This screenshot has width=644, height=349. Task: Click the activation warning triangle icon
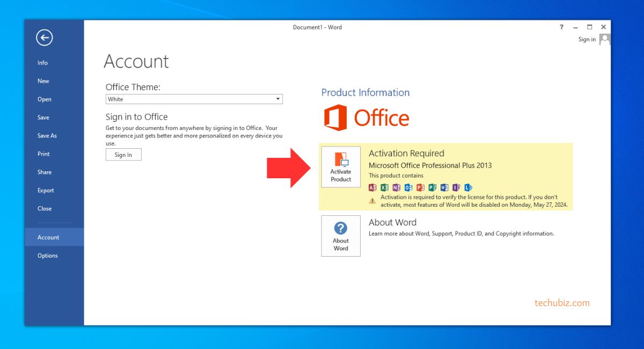click(372, 200)
